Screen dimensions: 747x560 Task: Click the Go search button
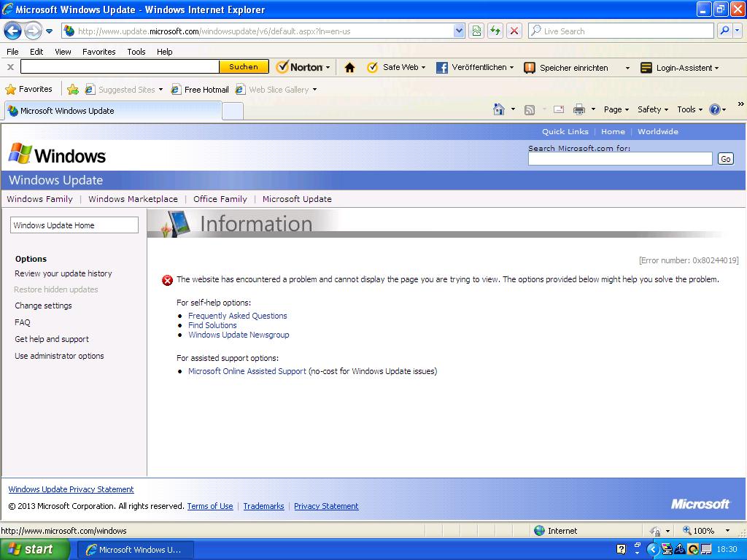pos(726,158)
